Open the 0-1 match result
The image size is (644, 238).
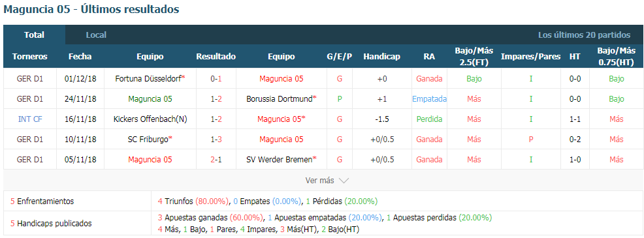tap(216, 79)
